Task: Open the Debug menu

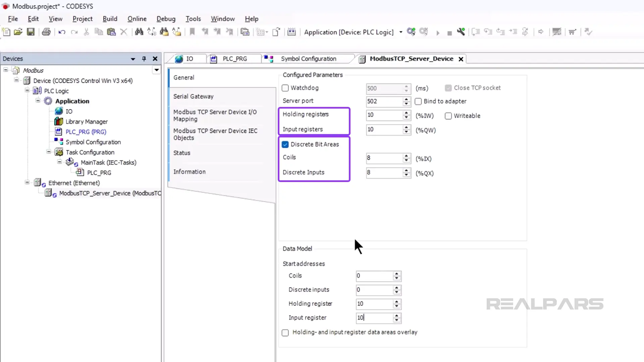Action: 166,19
